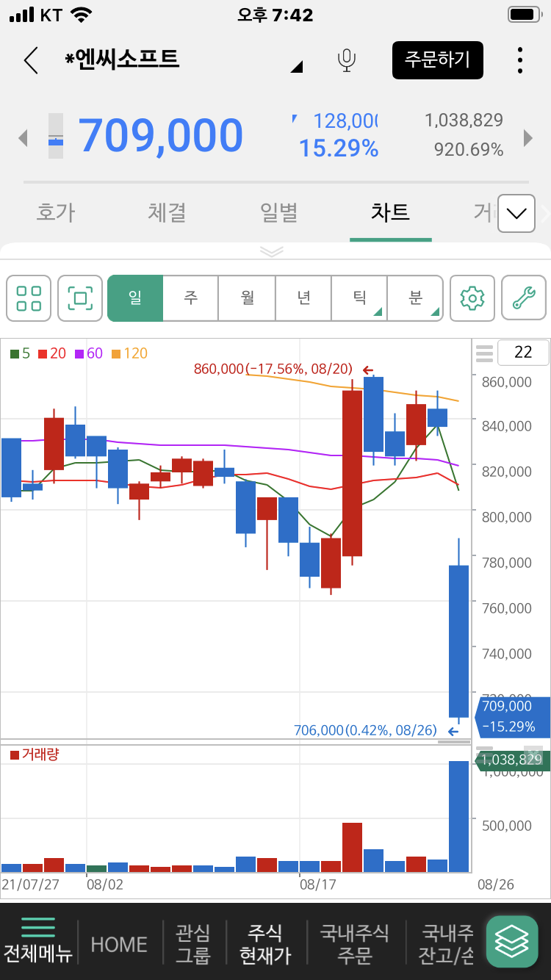551x980 pixels.
Task: Edit the candle count field showing 22
Action: (x=523, y=353)
